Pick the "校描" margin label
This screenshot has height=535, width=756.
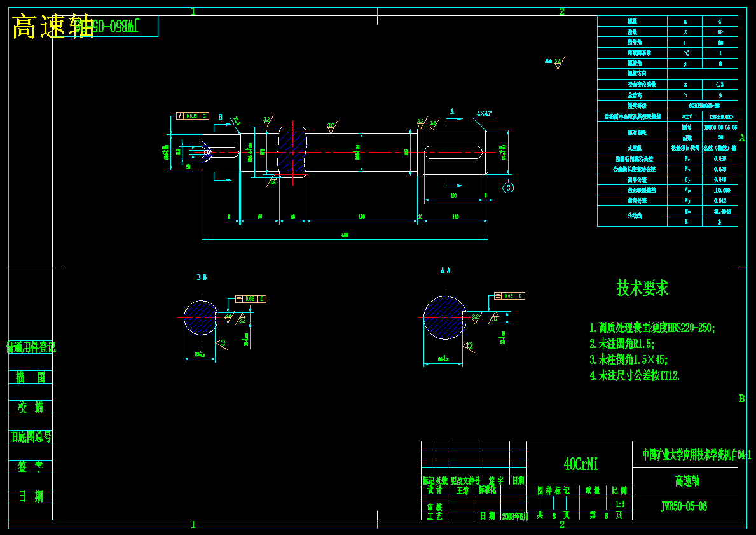pyautogui.click(x=31, y=407)
